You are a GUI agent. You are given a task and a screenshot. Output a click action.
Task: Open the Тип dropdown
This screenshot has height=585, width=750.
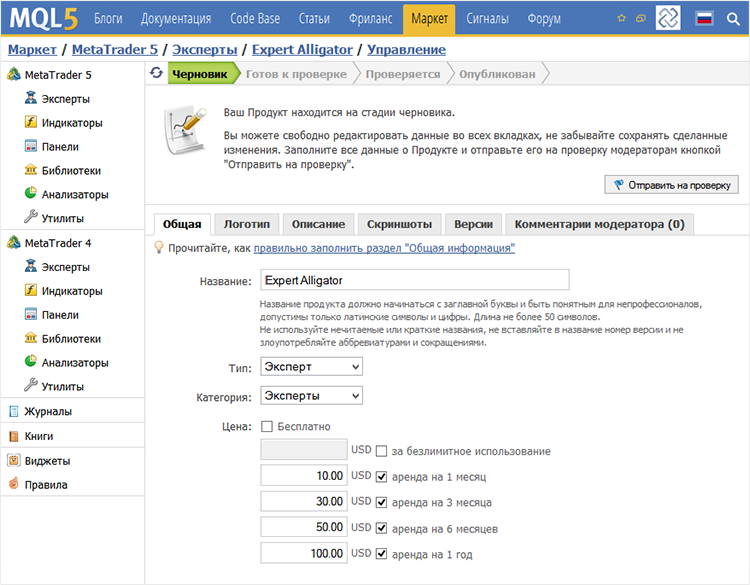(x=311, y=366)
